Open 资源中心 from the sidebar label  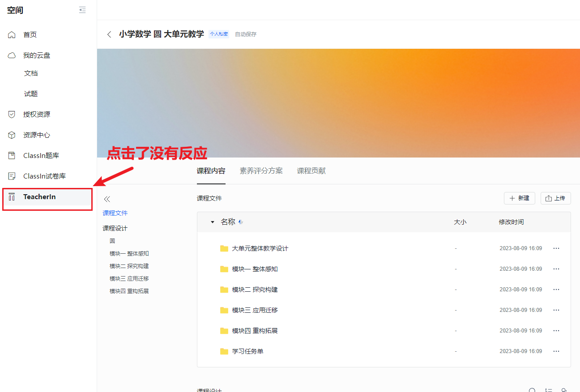point(37,135)
